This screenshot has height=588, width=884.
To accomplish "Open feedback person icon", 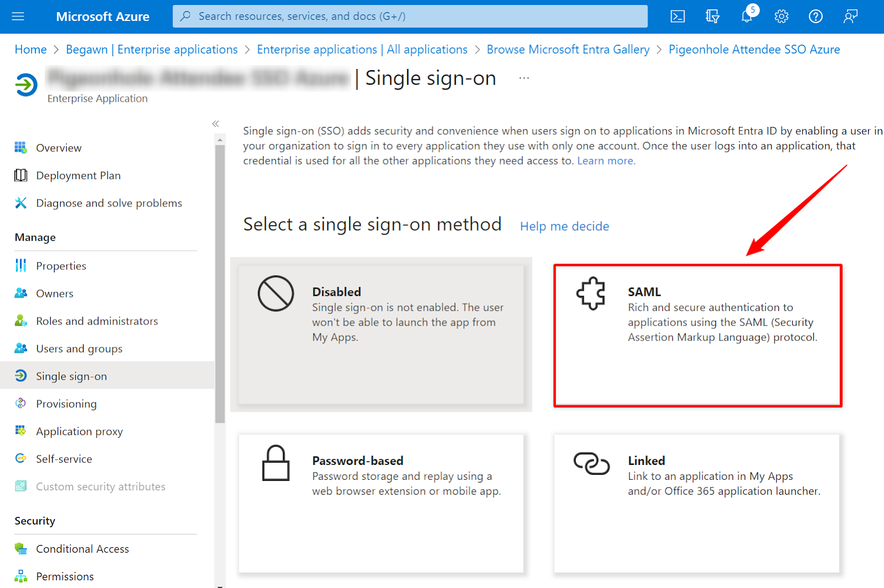I will (x=850, y=17).
